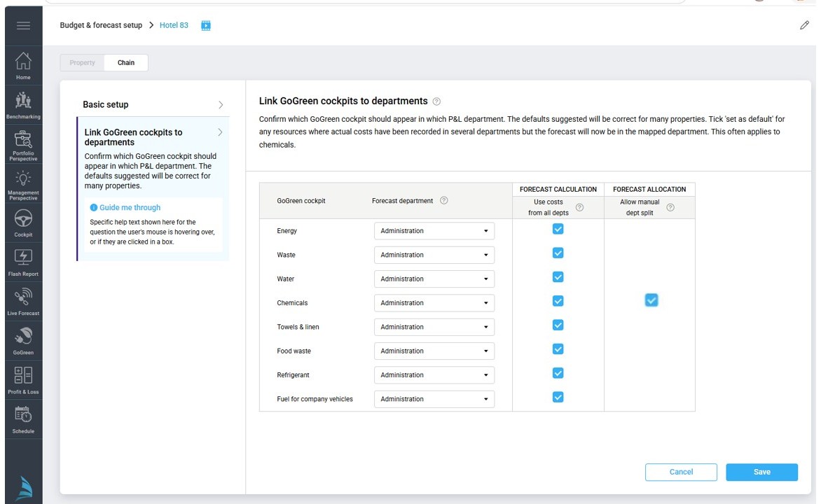This screenshot has width=821, height=504.
Task: Open Water forecast department dropdown
Action: tap(434, 279)
